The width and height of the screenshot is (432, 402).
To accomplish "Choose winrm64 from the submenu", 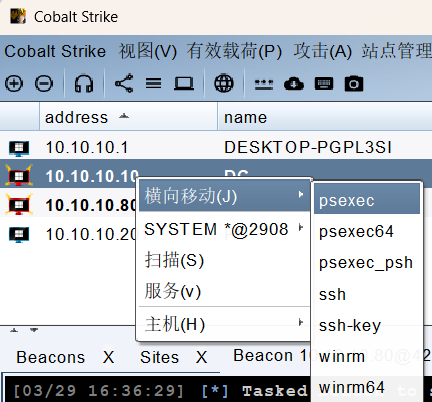I will [367, 387].
